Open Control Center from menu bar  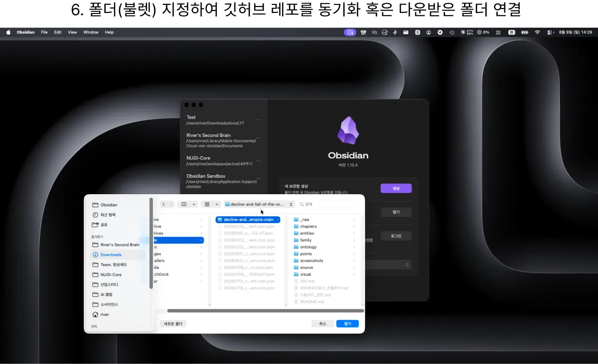[x=550, y=32]
